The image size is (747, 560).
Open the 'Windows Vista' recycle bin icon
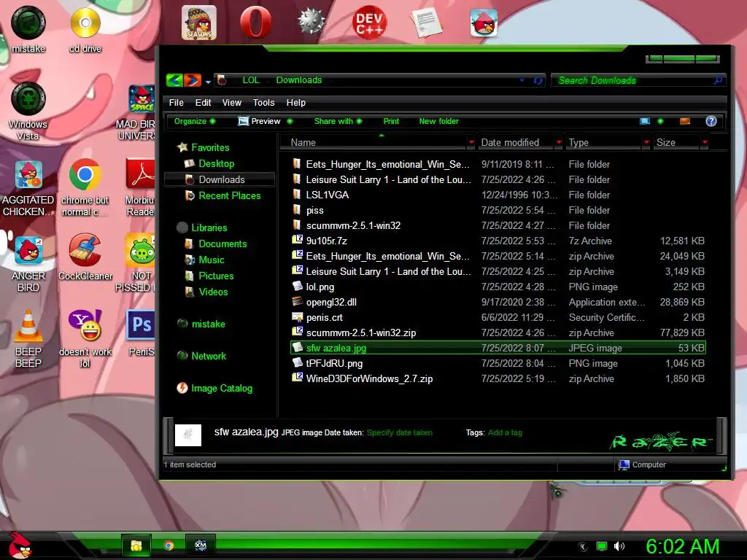click(x=28, y=111)
